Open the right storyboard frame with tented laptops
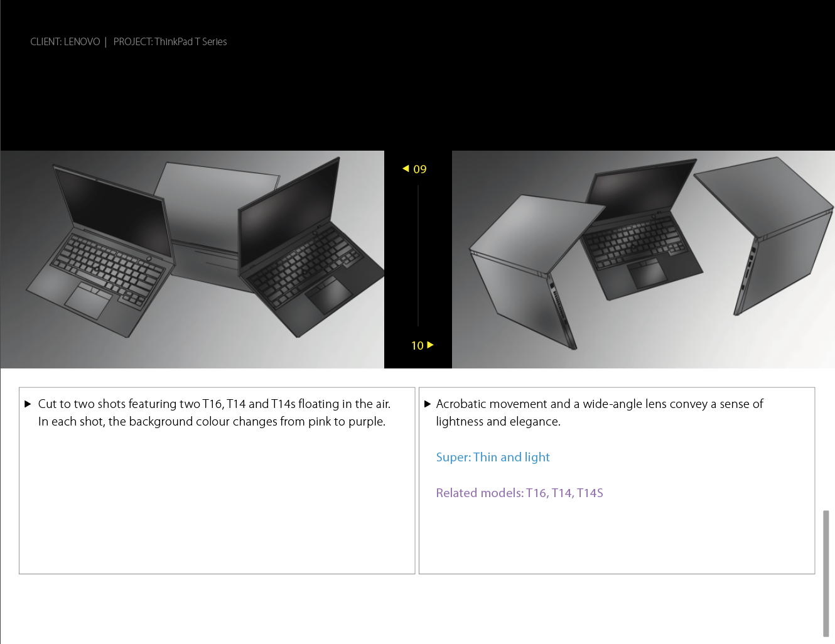Image resolution: width=835 pixels, height=644 pixels. point(644,259)
